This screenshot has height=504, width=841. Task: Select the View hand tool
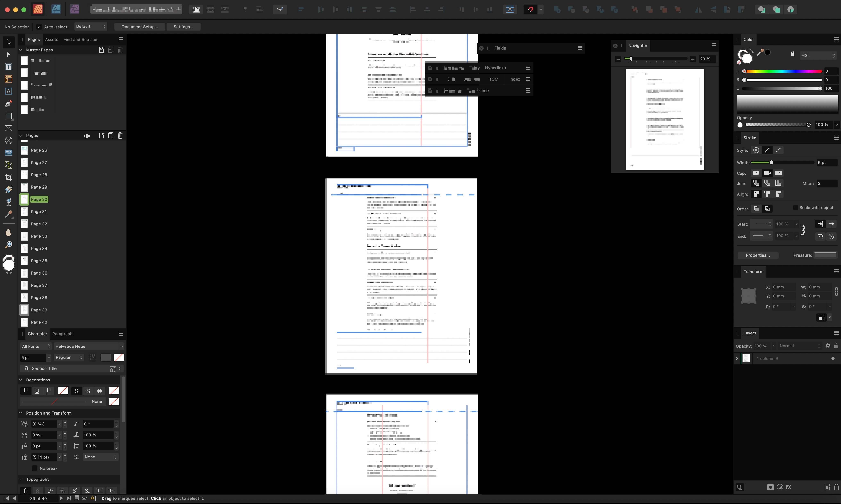tap(8, 232)
